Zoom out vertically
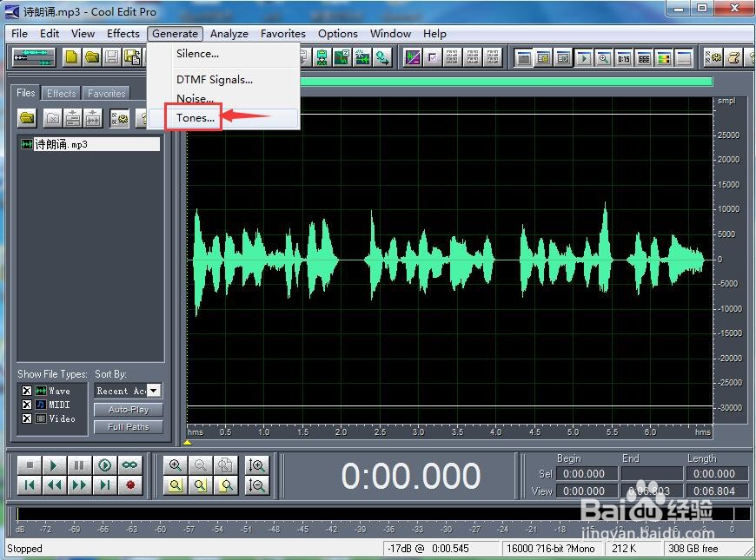The image size is (756, 560). coord(256,485)
